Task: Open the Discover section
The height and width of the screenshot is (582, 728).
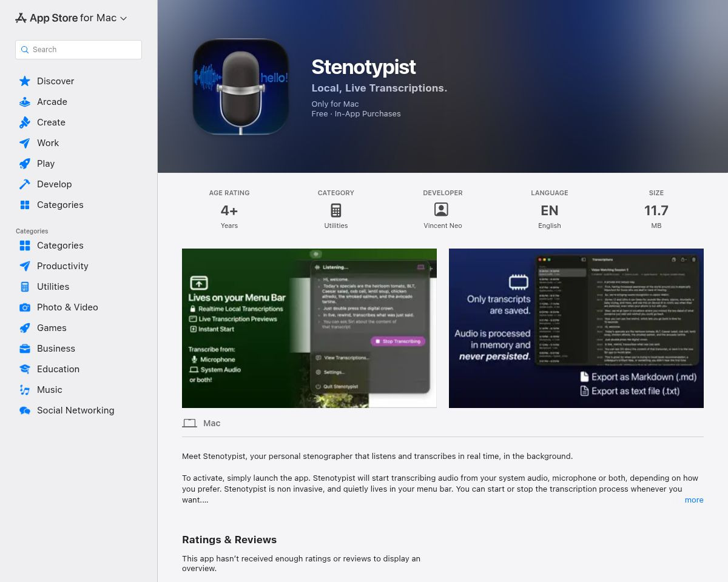Action: (55, 81)
